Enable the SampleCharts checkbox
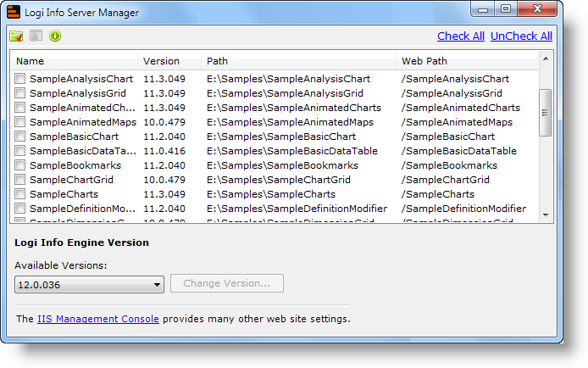588x368 pixels. tap(19, 194)
